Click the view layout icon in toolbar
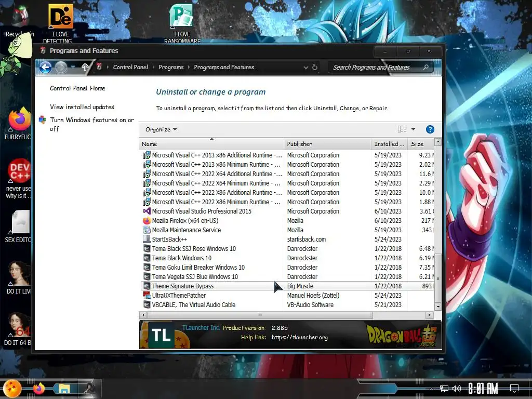This screenshot has width=532, height=399. 402,129
